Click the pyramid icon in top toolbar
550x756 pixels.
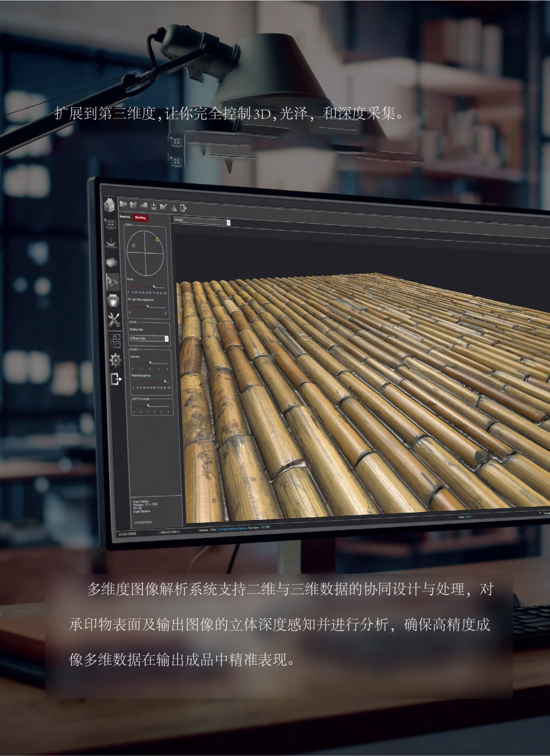[174, 207]
